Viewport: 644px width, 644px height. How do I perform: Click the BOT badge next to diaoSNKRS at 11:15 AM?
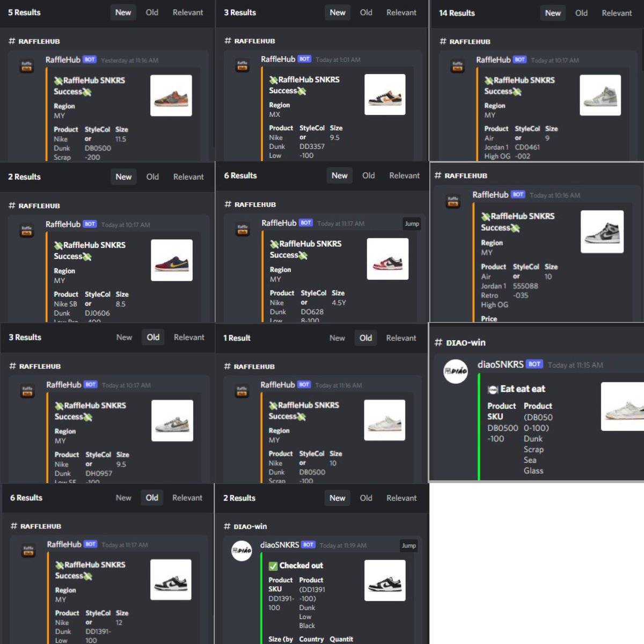(534, 364)
